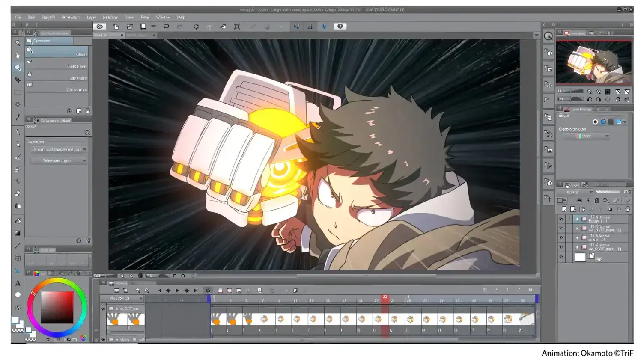Select the Text tool in toolbox
This screenshot has width=644, height=362.
tap(18, 283)
